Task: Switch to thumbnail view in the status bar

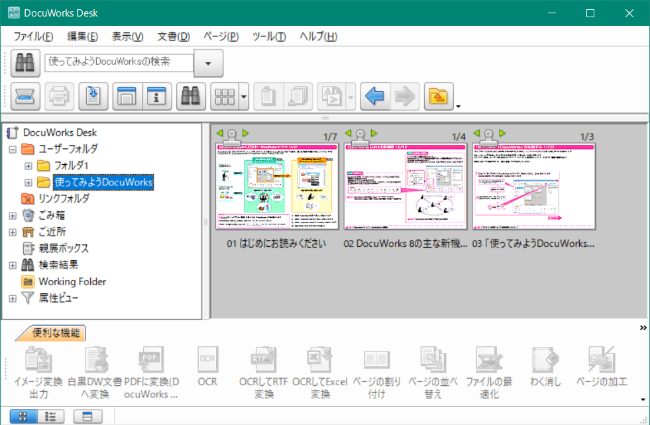Action: click(23, 416)
